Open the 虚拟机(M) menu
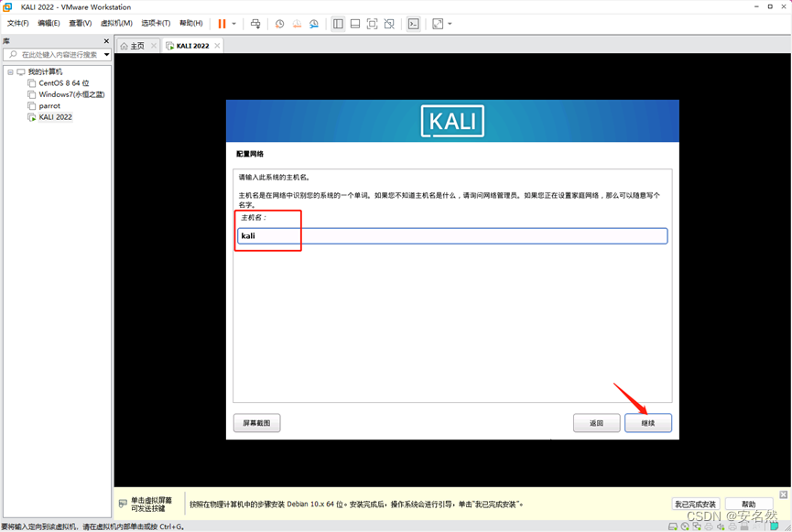Viewport: 792px width, 532px height. tap(116, 23)
